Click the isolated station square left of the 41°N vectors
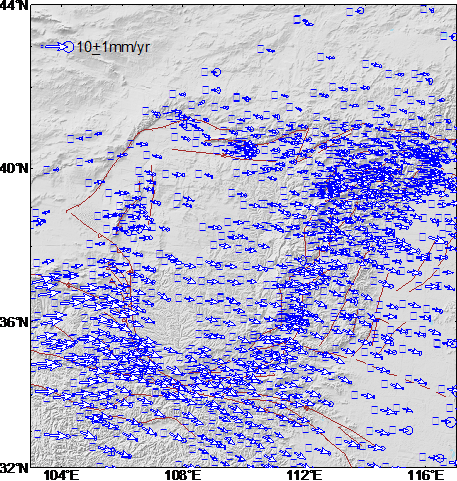Screen dimensions: 457x481 70,139
